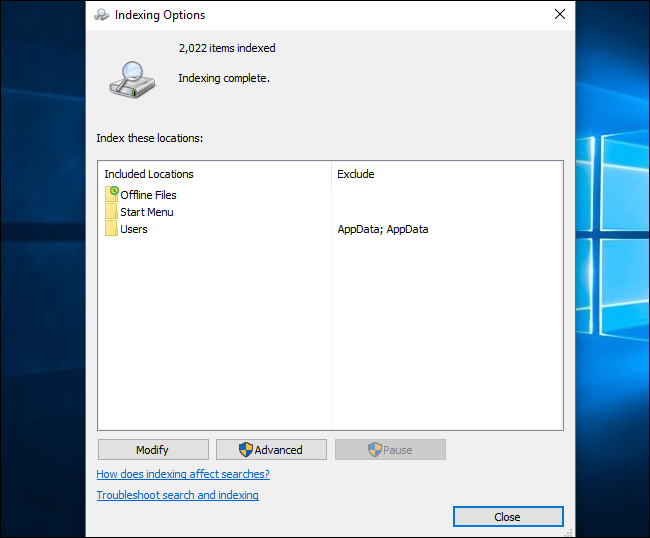The height and width of the screenshot is (538, 650).
Task: Click the Included Locations column header
Action: 149,174
